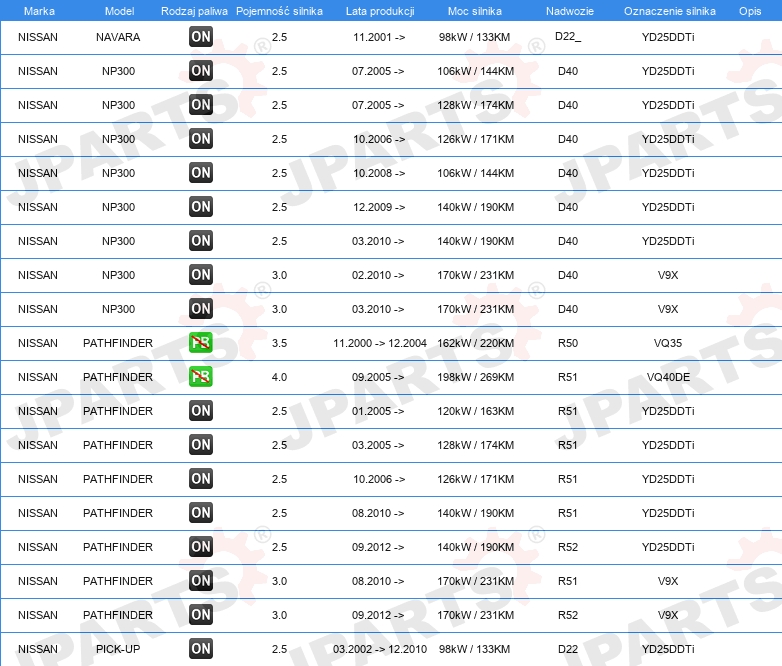
Task: Click the ON icon for NP300 12.2009
Action: pos(201,207)
